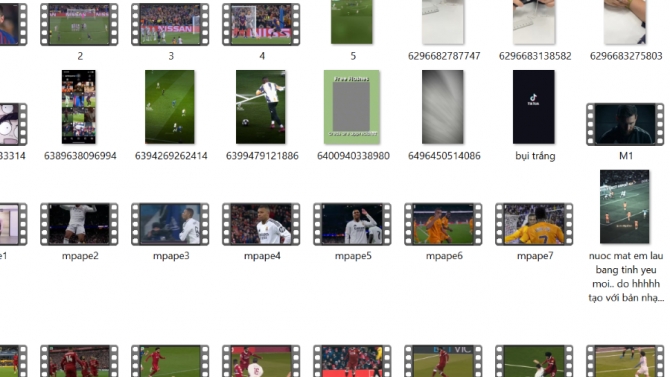Click the file name label mpape2

[x=80, y=256]
